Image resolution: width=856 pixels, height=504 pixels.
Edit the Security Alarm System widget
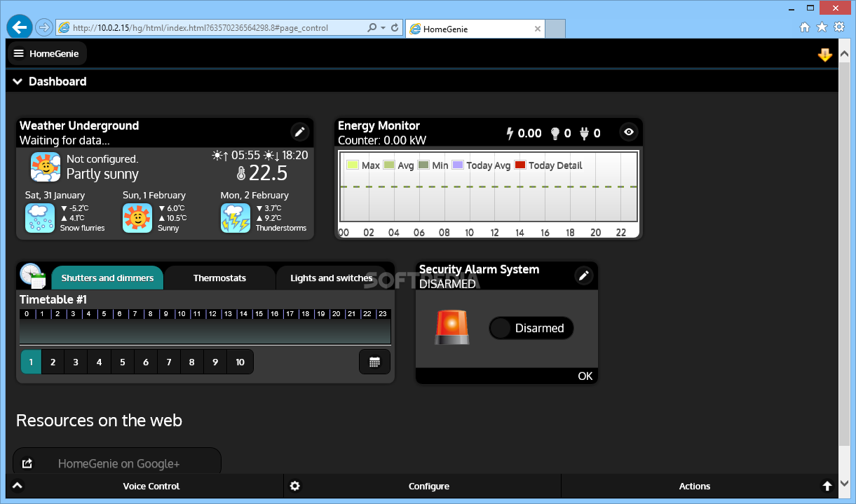point(583,275)
